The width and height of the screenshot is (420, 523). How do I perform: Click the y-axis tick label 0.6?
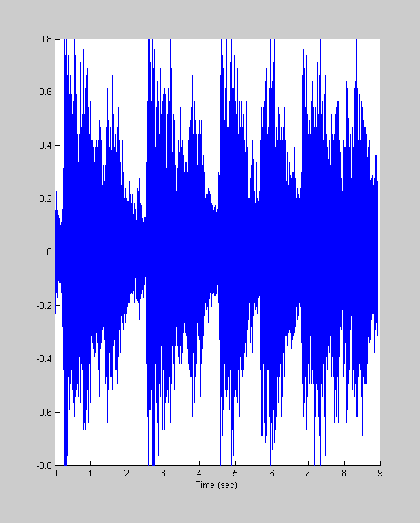[45, 92]
